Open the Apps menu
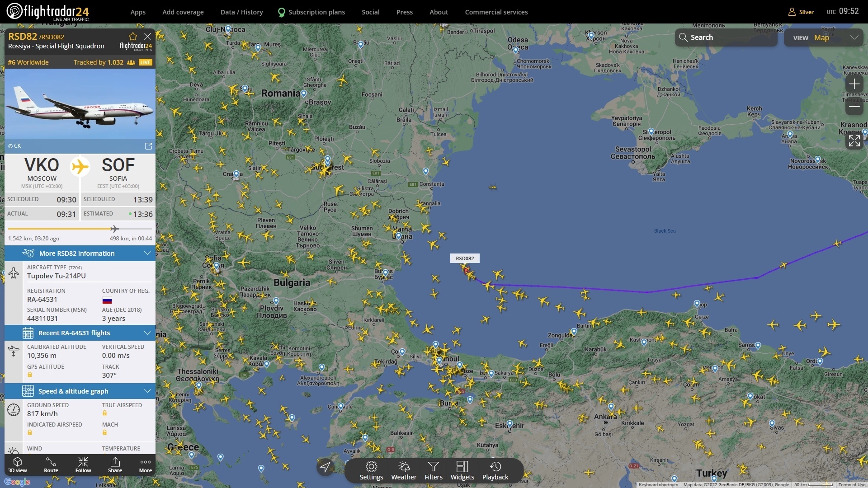868x488 pixels. coord(138,12)
